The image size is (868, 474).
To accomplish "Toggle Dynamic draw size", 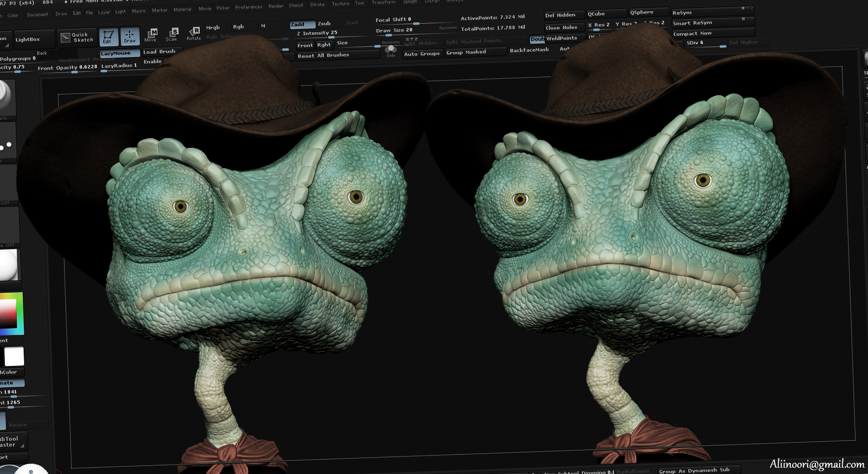I will point(448,28).
